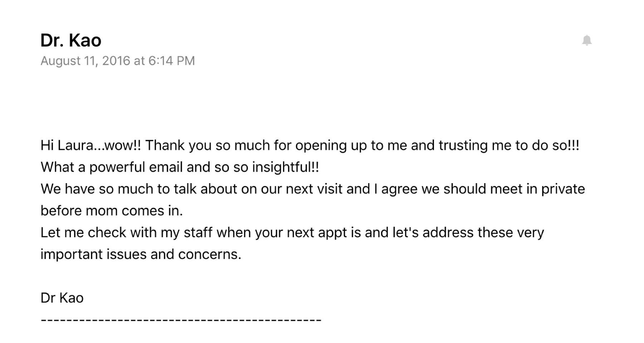Click the 'Dr Kao' signature line

click(x=62, y=298)
